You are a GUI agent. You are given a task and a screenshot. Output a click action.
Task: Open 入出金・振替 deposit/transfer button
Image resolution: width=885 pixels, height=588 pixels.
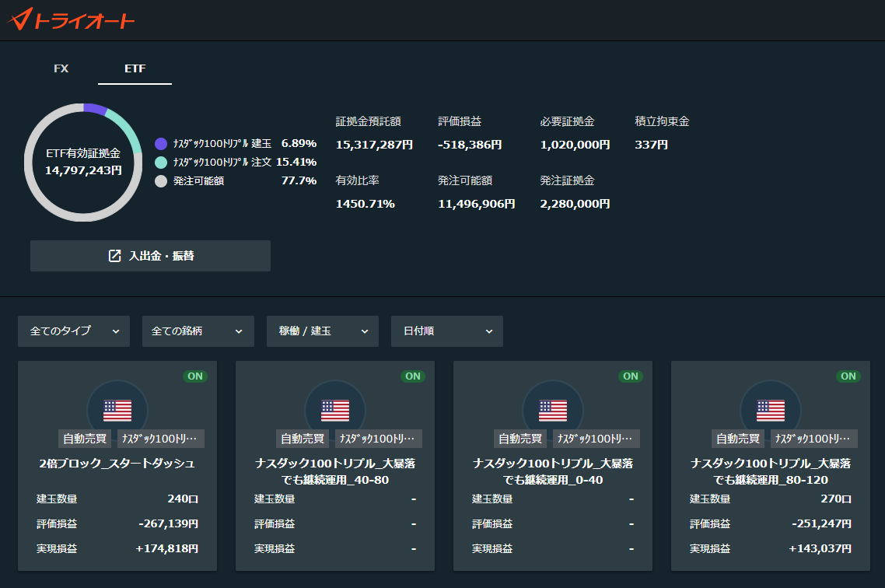pos(150,256)
